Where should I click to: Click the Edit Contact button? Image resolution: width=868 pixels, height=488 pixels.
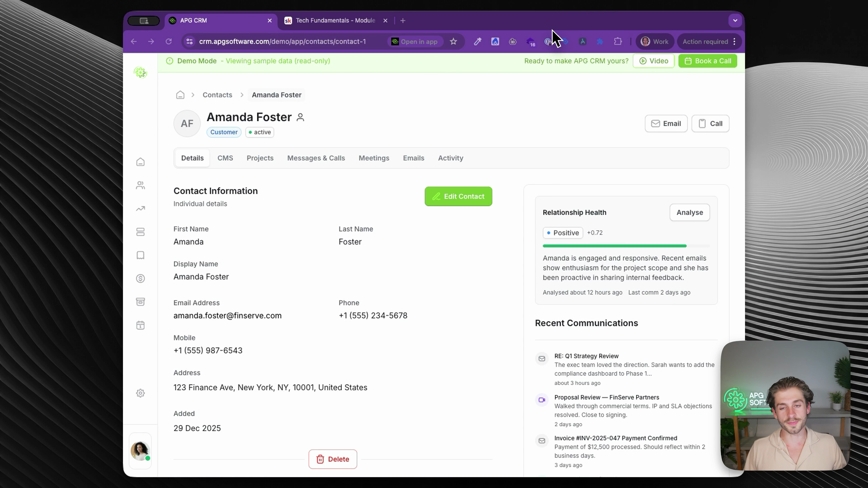pos(458,196)
